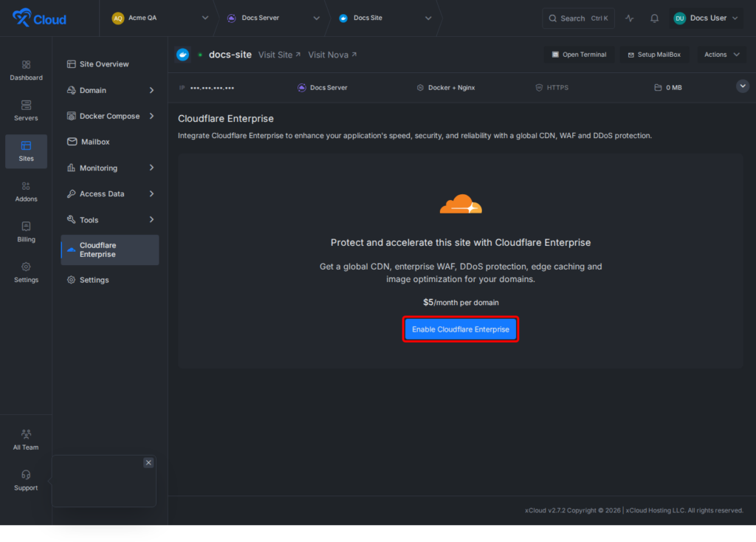The image size is (756, 542).
Task: Click the Cloudflare cloud logo
Action: [x=461, y=204]
